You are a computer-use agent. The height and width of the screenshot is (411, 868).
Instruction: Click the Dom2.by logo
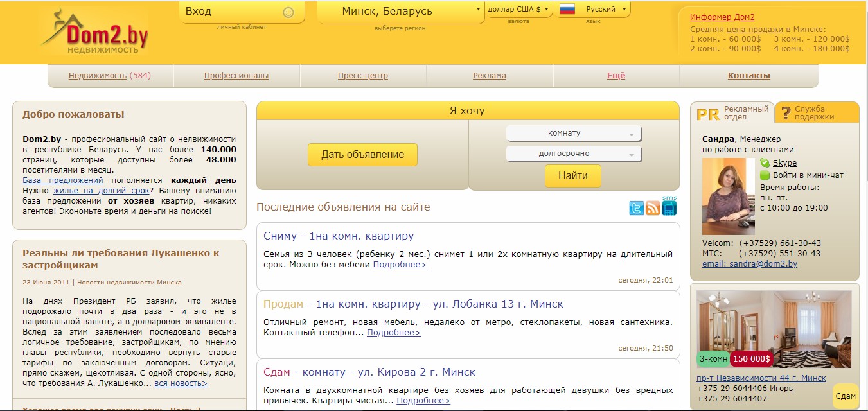pos(94,31)
